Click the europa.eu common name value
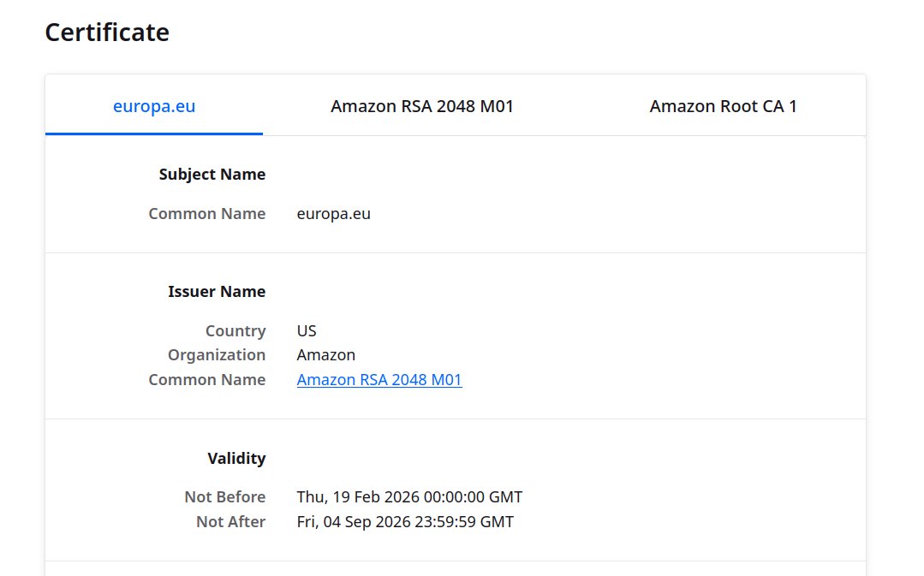The width and height of the screenshot is (924, 576). point(333,214)
